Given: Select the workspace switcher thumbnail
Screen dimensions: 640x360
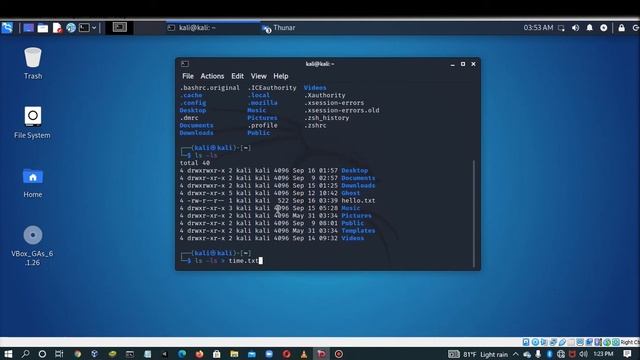Looking at the screenshot, I should pyautogui.click(x=120, y=27).
